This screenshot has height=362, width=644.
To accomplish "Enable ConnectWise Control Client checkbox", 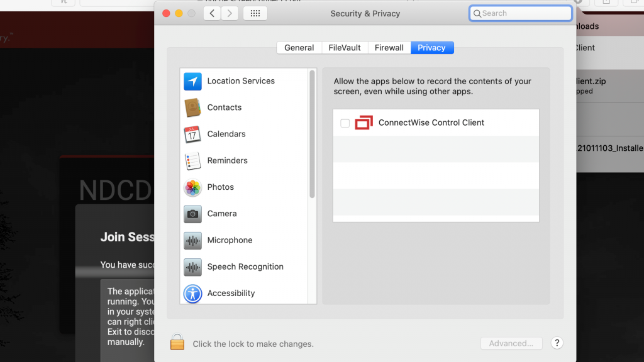I will (345, 123).
